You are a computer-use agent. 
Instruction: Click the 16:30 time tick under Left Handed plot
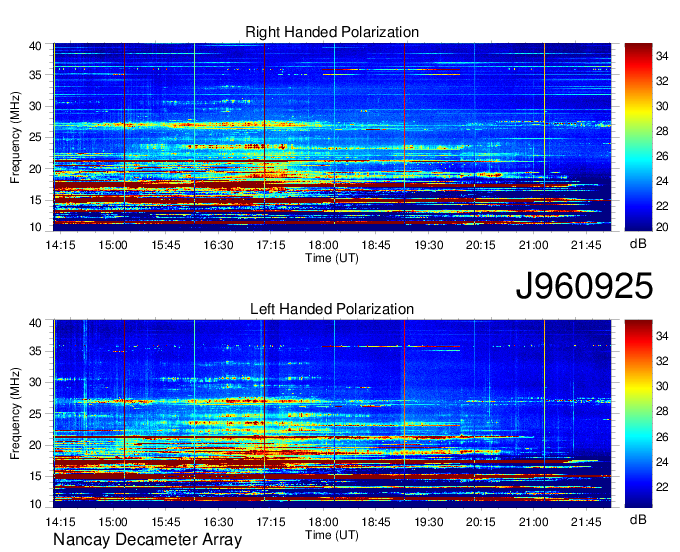tap(218, 522)
